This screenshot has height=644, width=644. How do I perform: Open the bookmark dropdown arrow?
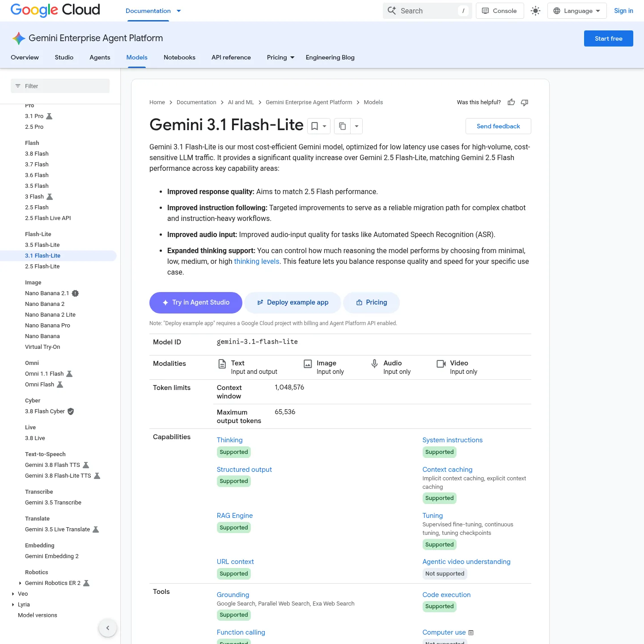click(x=325, y=126)
